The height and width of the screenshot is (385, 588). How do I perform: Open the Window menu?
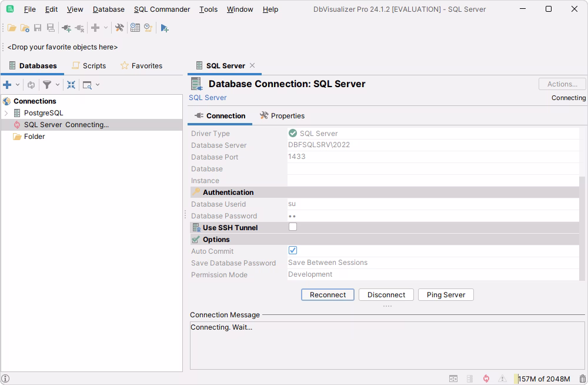click(240, 9)
